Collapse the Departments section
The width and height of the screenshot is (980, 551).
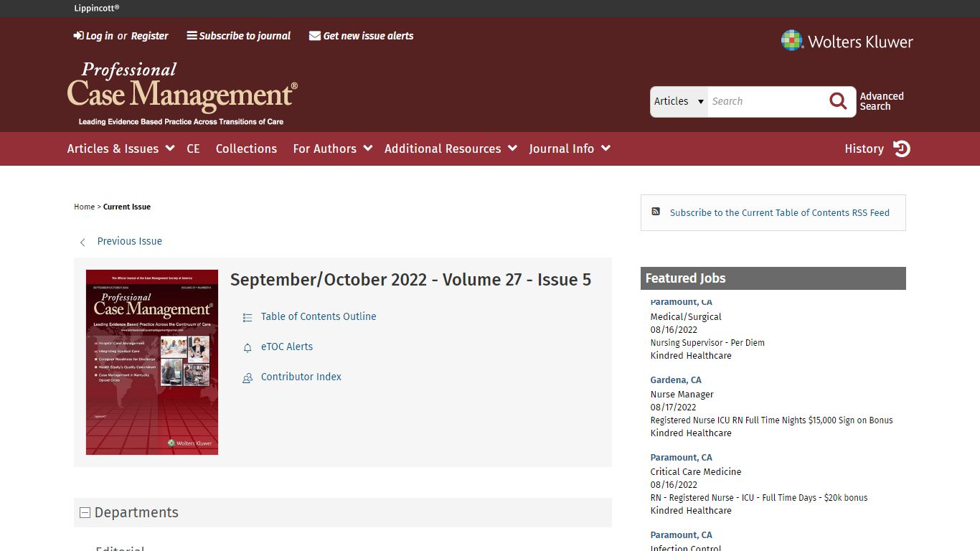pos(85,512)
